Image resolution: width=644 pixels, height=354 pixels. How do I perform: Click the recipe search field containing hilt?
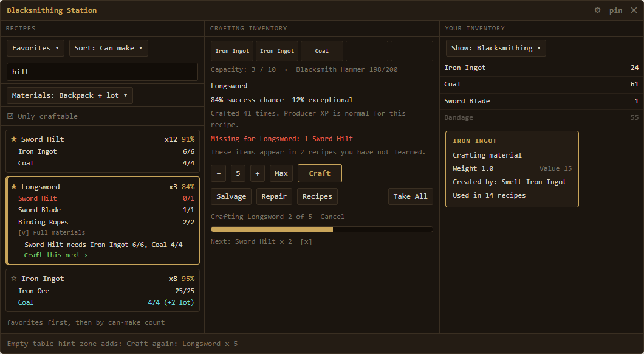pos(102,72)
